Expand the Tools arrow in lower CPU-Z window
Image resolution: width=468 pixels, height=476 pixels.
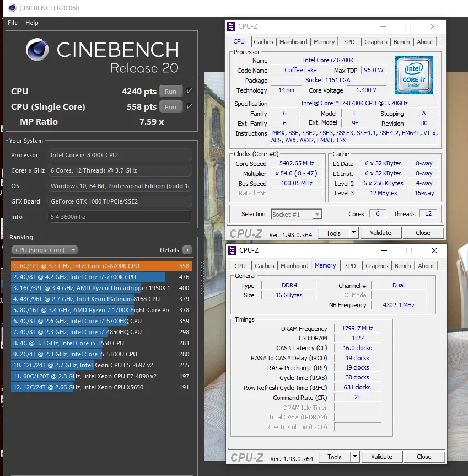(x=354, y=457)
